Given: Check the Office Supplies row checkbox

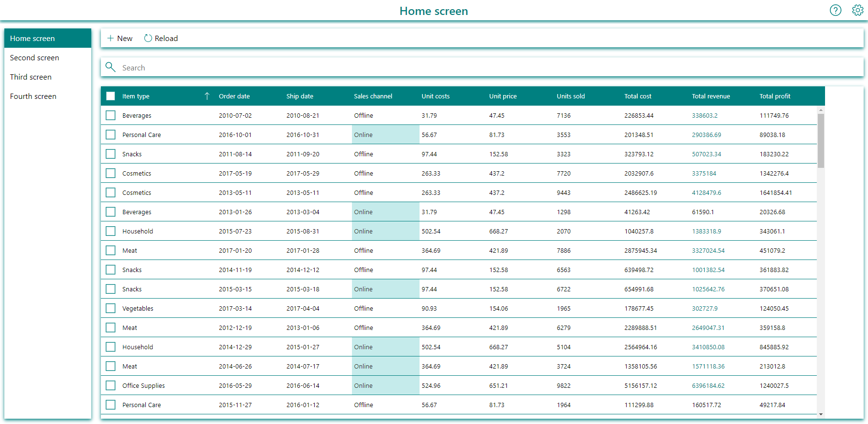Looking at the screenshot, I should 111,385.
